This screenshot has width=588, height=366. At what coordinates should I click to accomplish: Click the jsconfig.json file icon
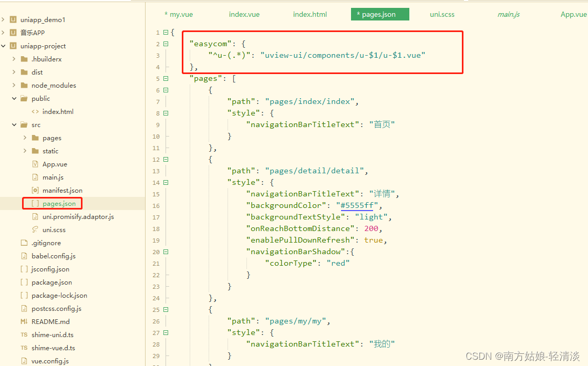pos(24,269)
